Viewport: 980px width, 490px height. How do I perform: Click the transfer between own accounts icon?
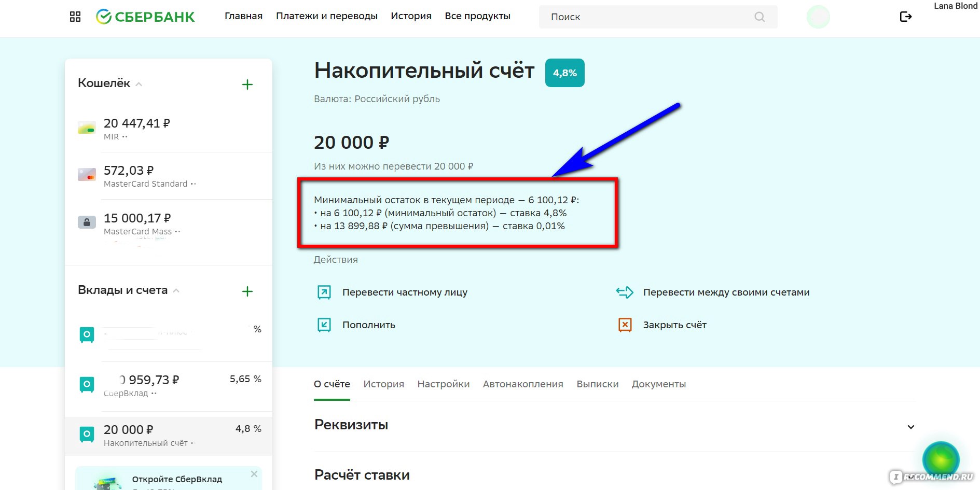click(625, 292)
